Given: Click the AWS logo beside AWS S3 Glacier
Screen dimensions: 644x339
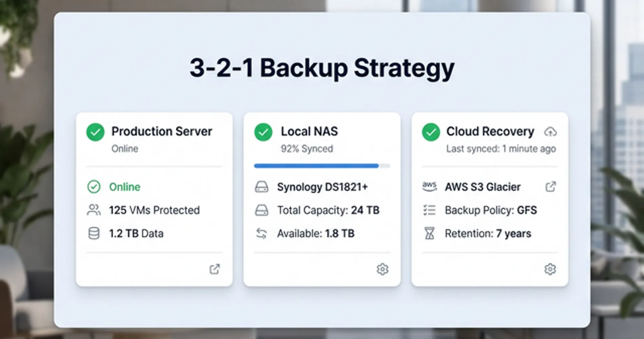Looking at the screenshot, I should (x=429, y=187).
